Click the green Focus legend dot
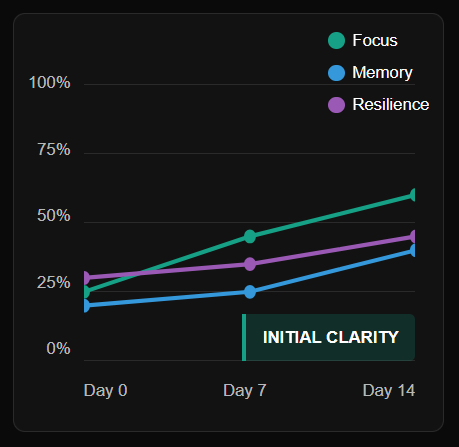Viewport: 459px width, 447px height. coord(336,41)
